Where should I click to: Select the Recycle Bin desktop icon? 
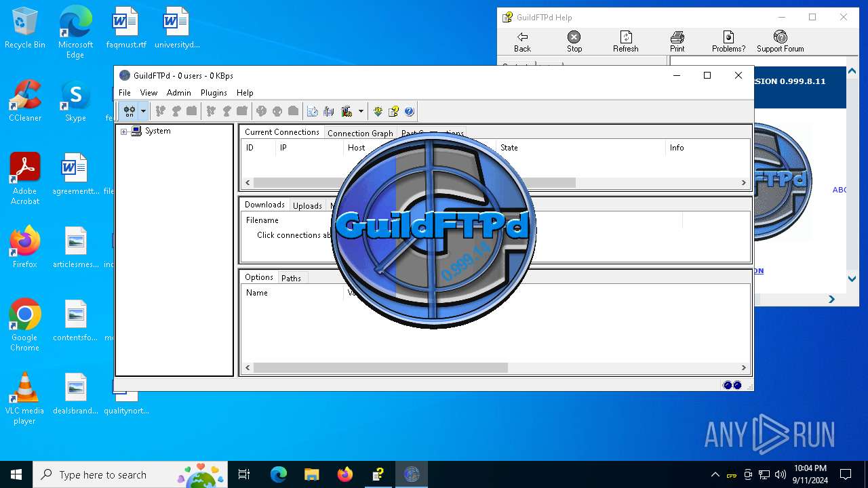point(25,28)
